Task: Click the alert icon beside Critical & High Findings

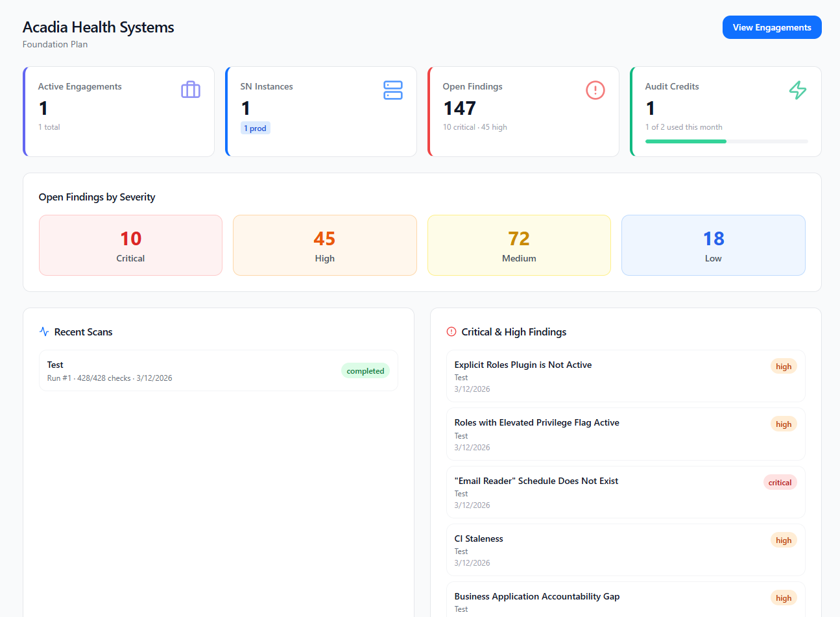Action: [x=451, y=332]
